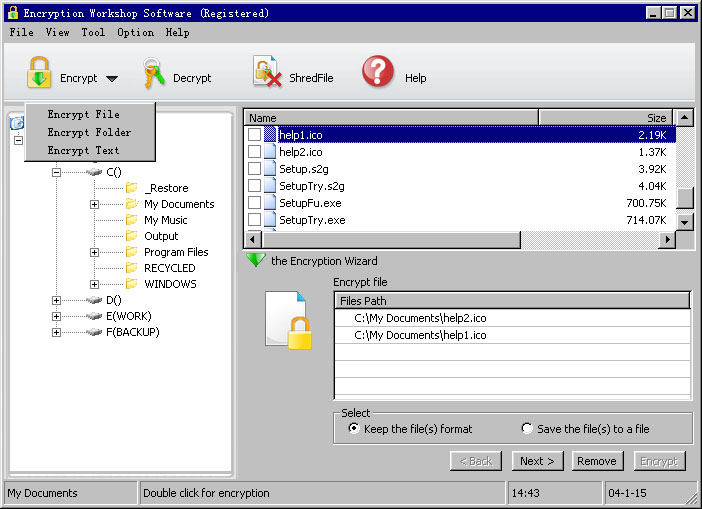The image size is (702, 509).
Task: Check the box for help2.ico
Action: tap(254, 152)
